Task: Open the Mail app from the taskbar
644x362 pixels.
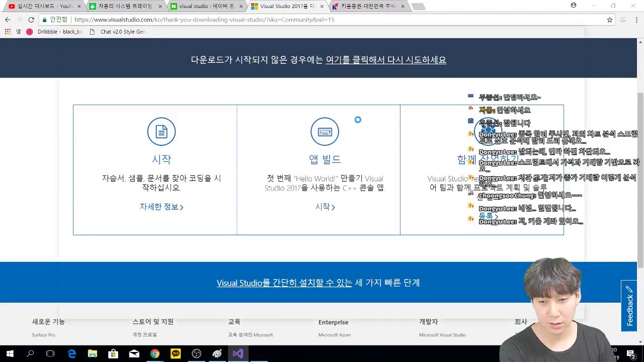Action: pos(134,353)
